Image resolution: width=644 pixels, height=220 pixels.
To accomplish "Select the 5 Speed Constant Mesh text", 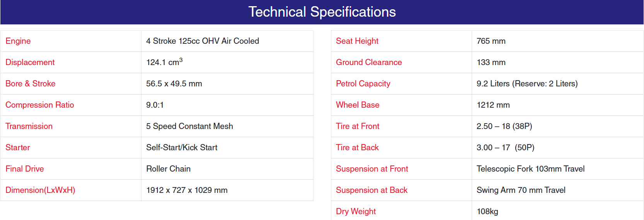I will pos(189,126).
